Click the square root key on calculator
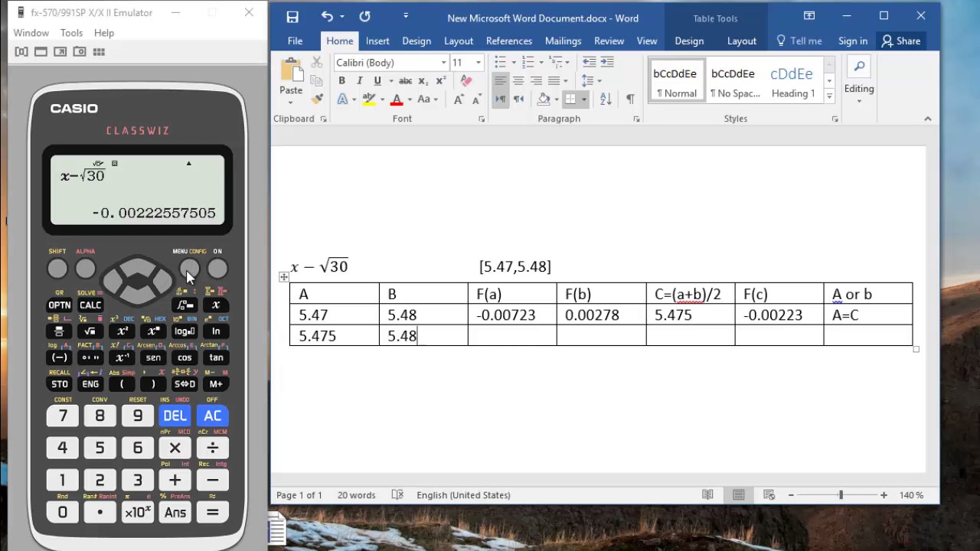Image resolution: width=980 pixels, height=551 pixels. click(90, 331)
